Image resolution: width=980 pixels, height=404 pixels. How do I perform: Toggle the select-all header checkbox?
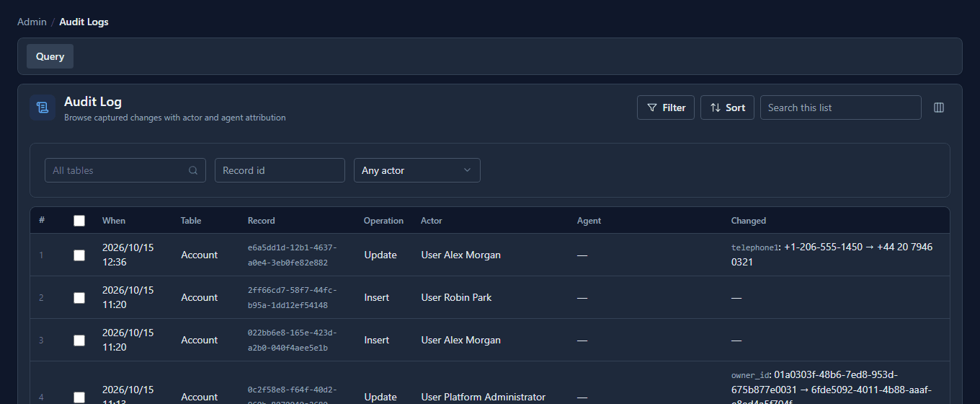click(x=79, y=221)
